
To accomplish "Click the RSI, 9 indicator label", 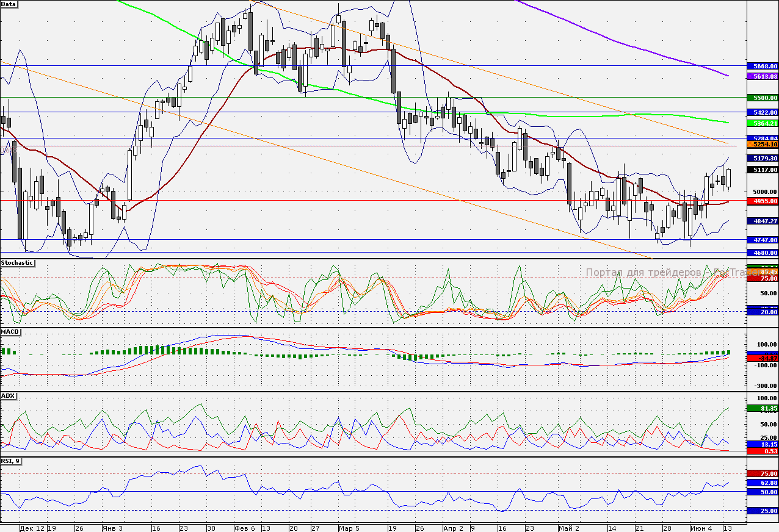I will click(11, 461).
